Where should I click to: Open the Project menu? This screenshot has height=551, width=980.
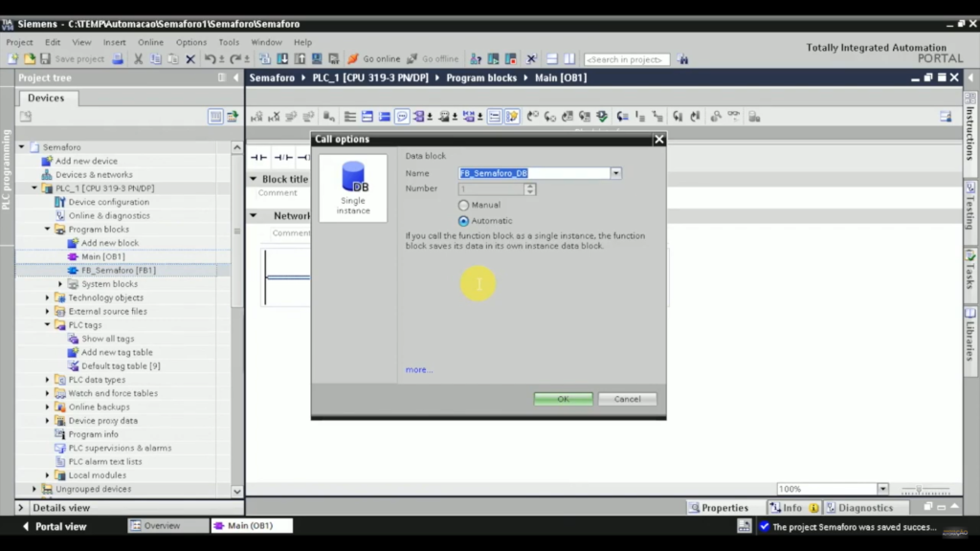[19, 42]
